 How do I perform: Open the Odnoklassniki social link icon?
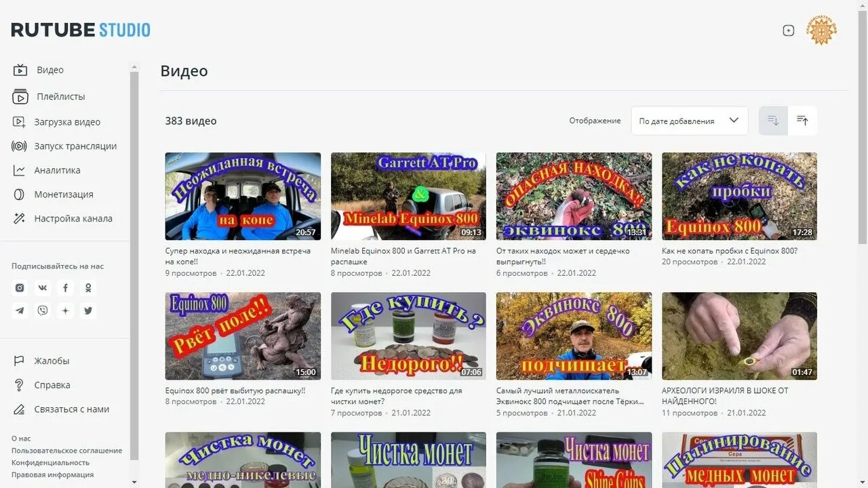(88, 287)
